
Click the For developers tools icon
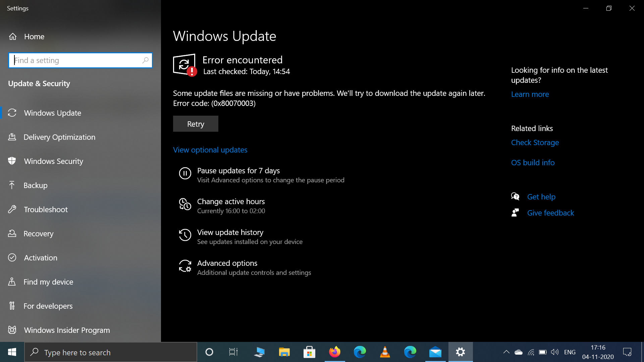(12, 306)
